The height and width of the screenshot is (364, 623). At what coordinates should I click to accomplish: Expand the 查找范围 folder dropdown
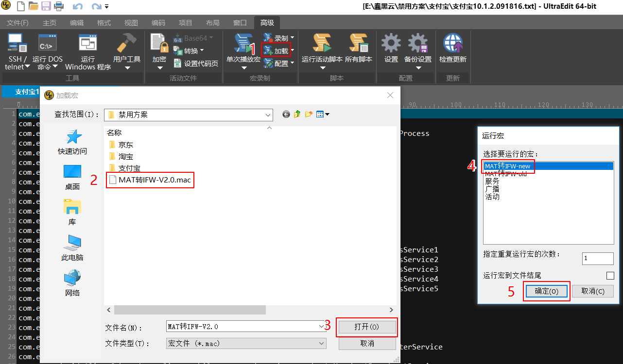tap(268, 115)
